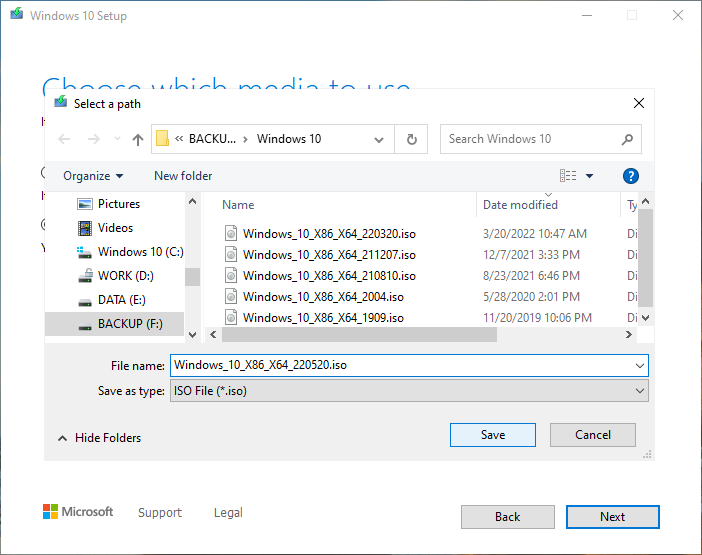Open the Legal link
Viewport: 702px width, 555px height.
[x=228, y=512]
